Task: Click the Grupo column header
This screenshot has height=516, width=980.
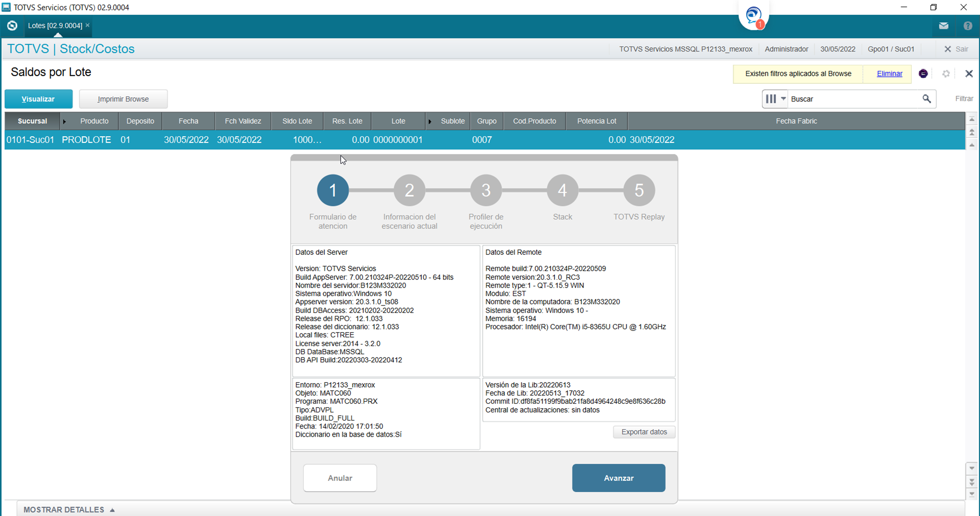Action: (487, 121)
